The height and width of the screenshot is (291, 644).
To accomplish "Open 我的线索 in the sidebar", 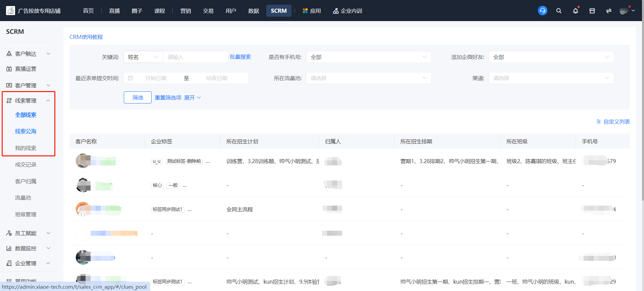I will pos(26,148).
